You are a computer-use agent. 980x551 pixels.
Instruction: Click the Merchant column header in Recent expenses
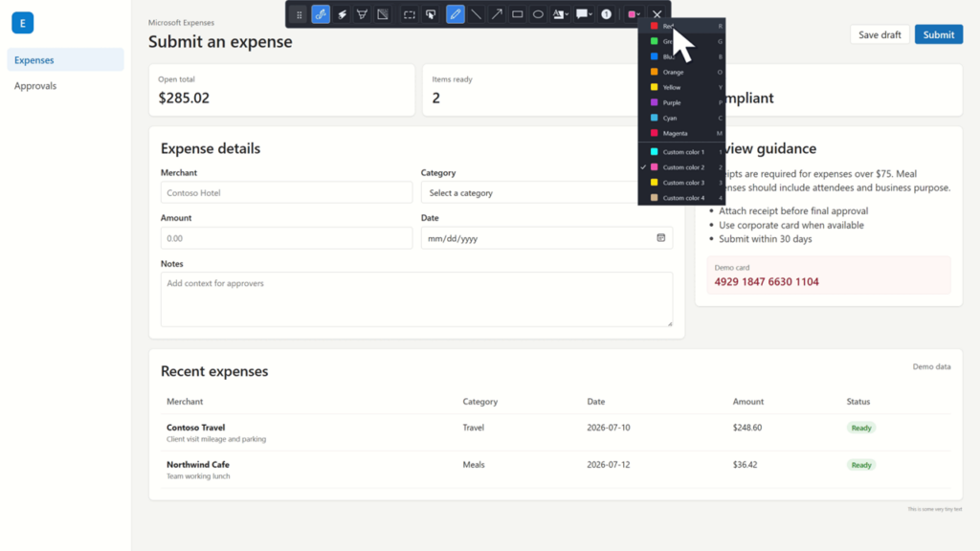coord(185,401)
